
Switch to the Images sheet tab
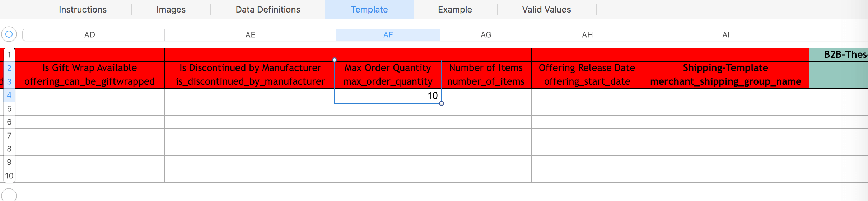point(171,10)
